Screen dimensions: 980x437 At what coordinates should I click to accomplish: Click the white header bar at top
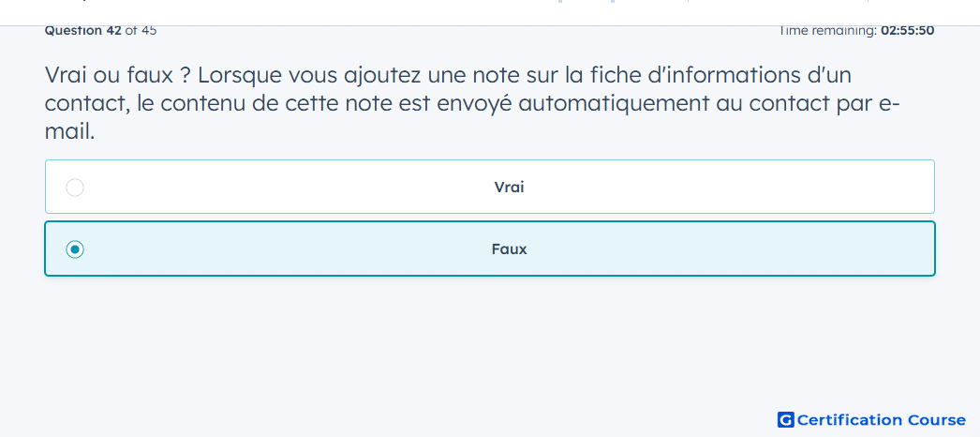click(x=490, y=12)
